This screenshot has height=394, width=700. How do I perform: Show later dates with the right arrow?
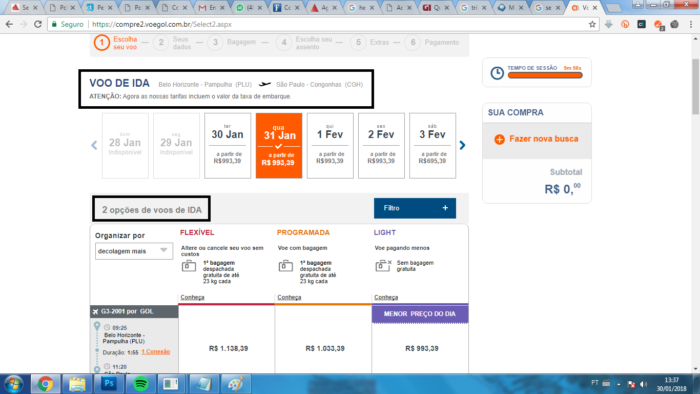pyautogui.click(x=462, y=145)
